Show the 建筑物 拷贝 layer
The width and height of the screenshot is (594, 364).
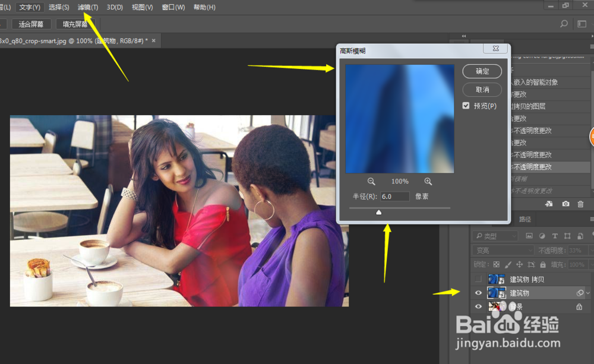(478, 279)
